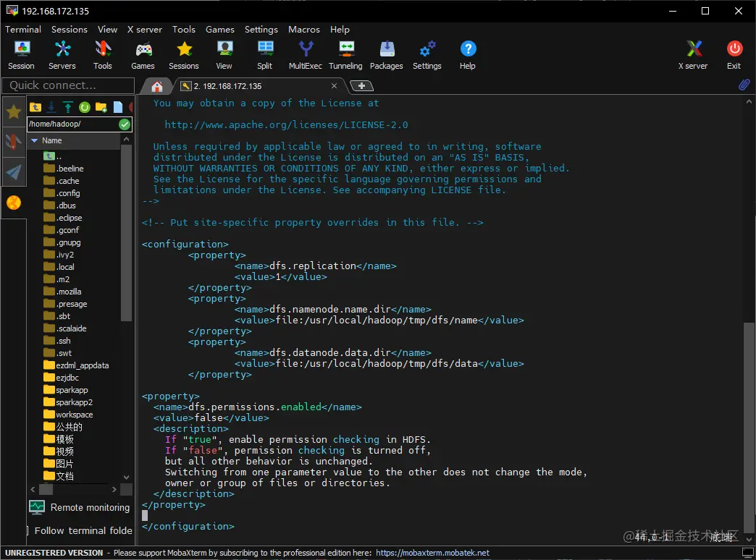This screenshot has height=560, width=756.
Task: Click the SFTP refresh green icon
Action: point(85,107)
